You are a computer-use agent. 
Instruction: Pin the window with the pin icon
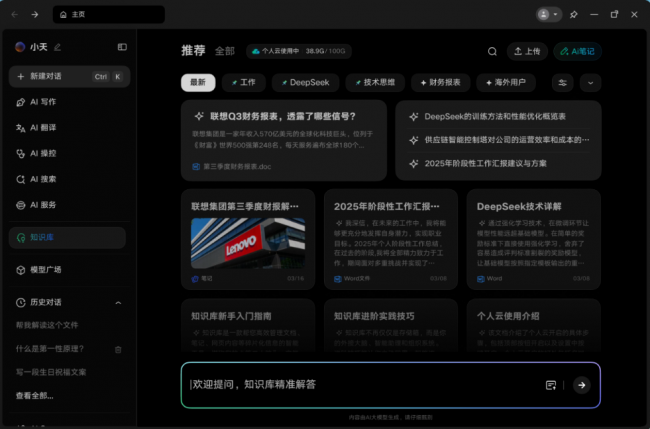[x=574, y=15]
